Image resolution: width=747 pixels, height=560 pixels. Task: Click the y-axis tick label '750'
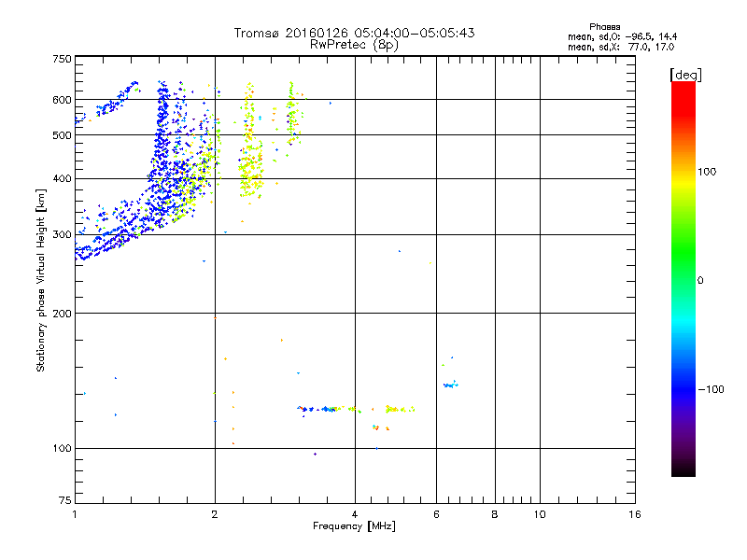(x=62, y=59)
